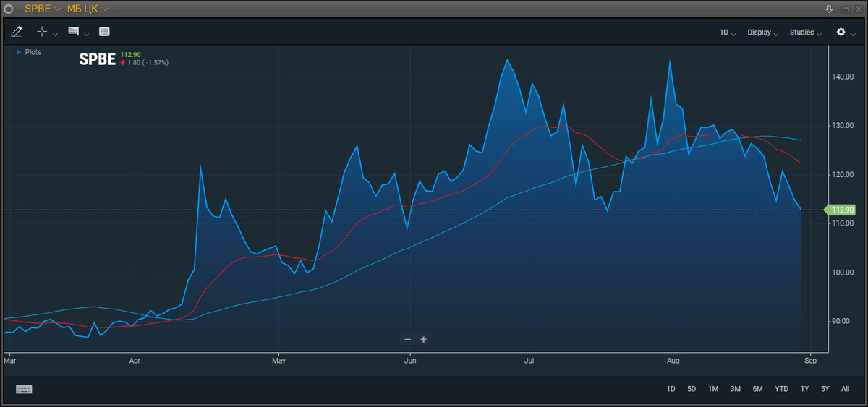
Task: Set chart range to 6M
Action: (x=757, y=389)
